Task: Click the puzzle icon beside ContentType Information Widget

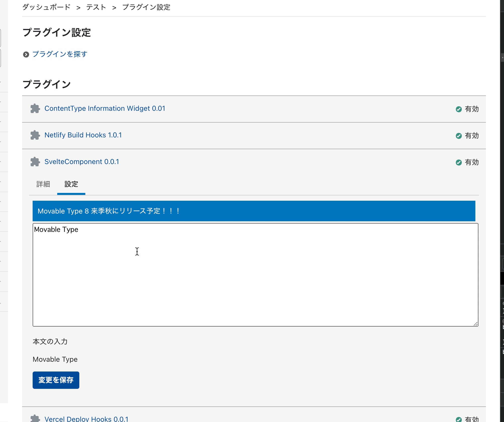Action: click(x=35, y=109)
